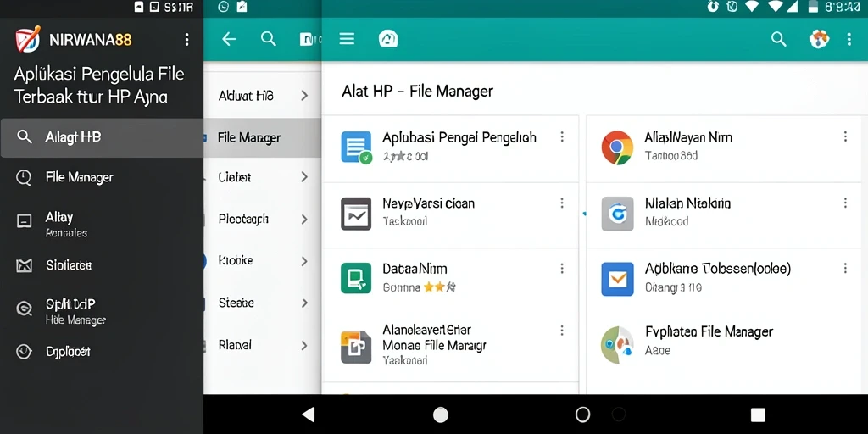Open options for Monae File Manargr

pos(562,331)
